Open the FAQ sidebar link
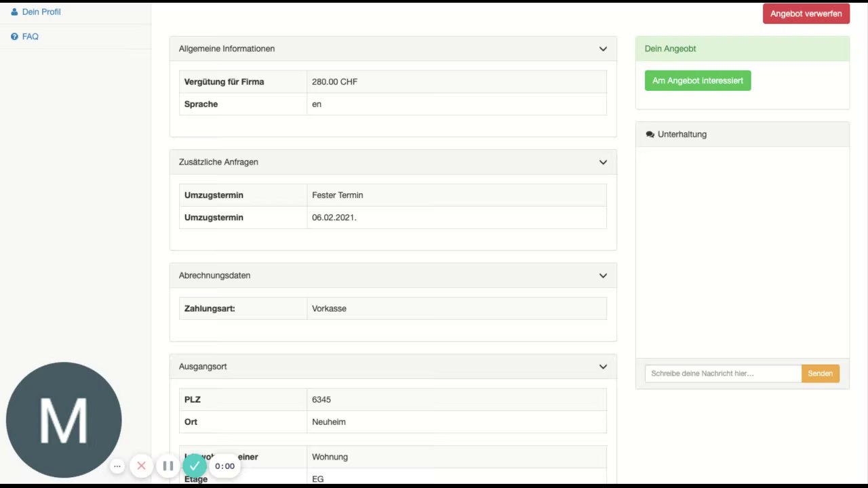Screen dimensions: 868x488 click(x=31, y=37)
